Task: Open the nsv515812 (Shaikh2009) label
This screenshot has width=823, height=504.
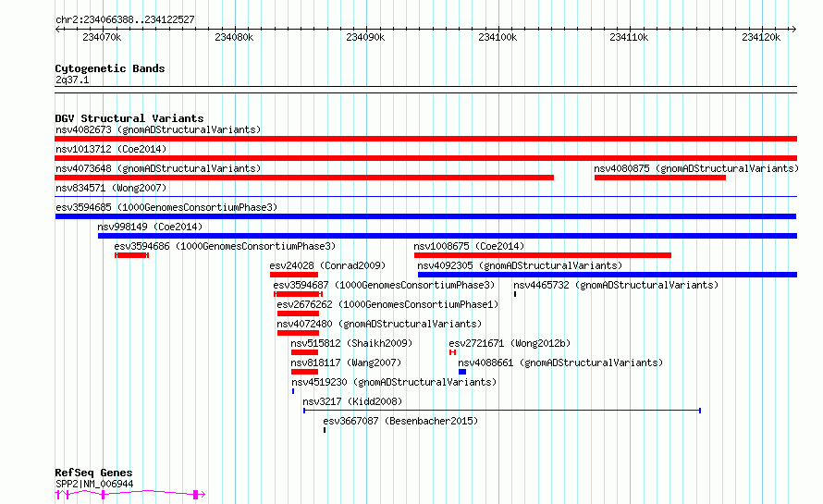Action: [x=351, y=343]
